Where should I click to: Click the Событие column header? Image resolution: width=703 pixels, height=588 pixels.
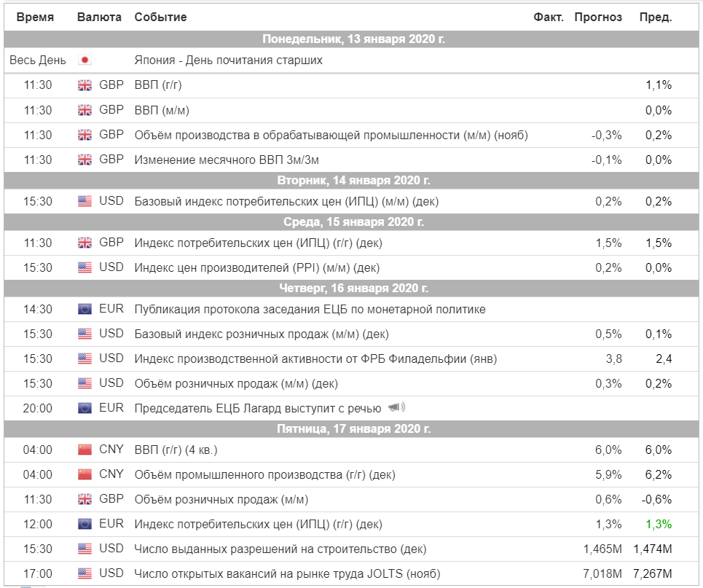click(x=160, y=17)
